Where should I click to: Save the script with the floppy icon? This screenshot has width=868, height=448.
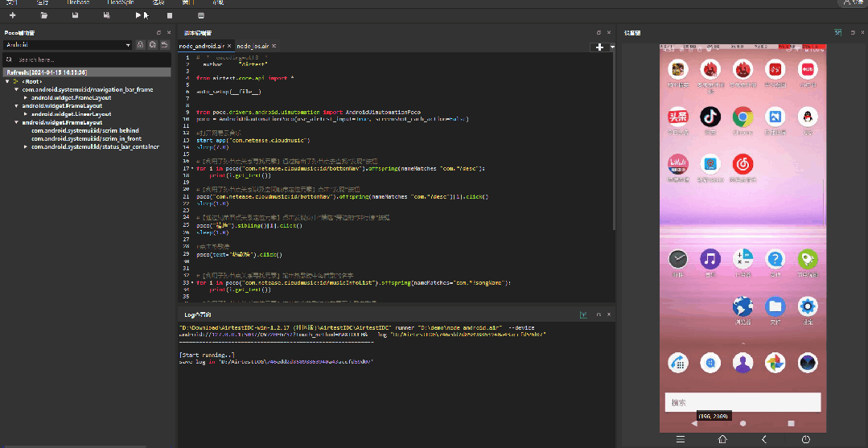75,15
